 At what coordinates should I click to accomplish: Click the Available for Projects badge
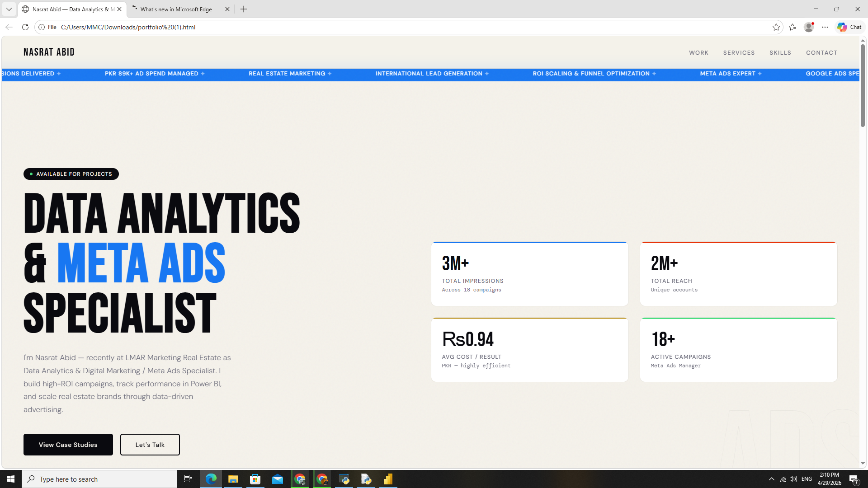pyautogui.click(x=71, y=174)
